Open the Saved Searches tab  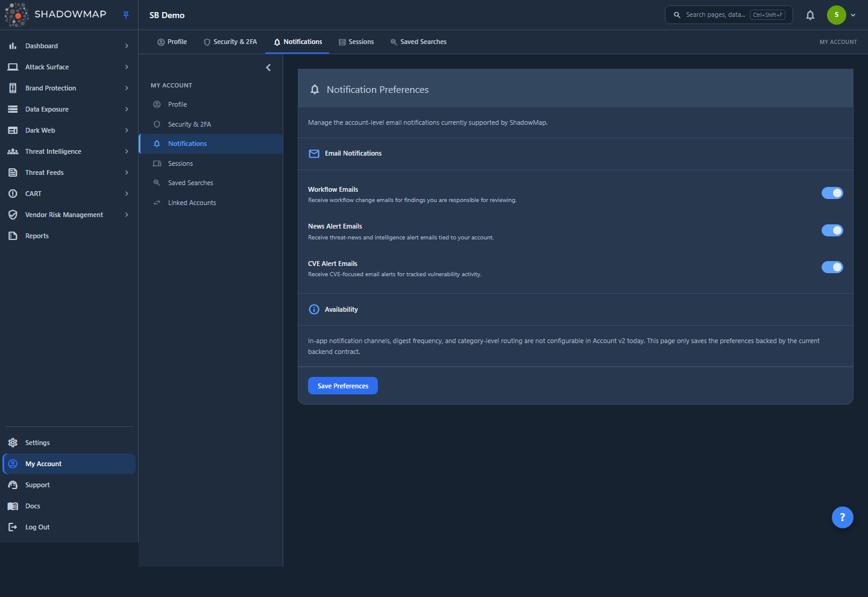tap(418, 42)
